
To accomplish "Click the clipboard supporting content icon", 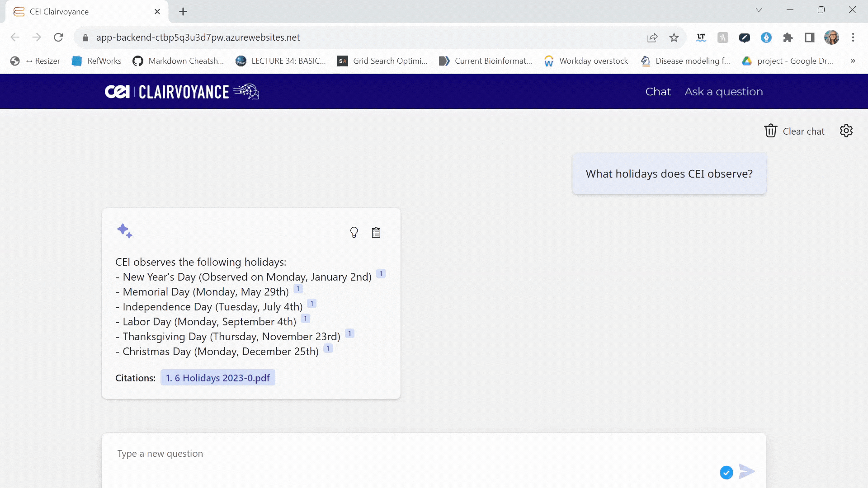I will [x=376, y=232].
